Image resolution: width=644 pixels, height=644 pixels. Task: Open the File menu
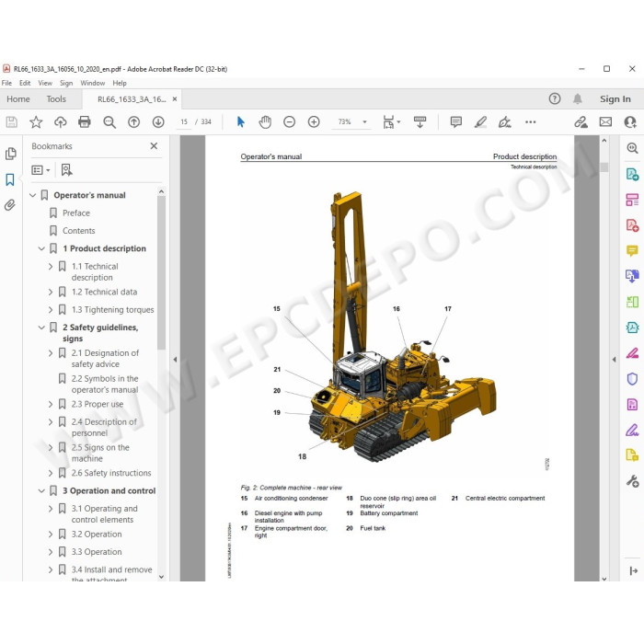pyautogui.click(x=6, y=83)
